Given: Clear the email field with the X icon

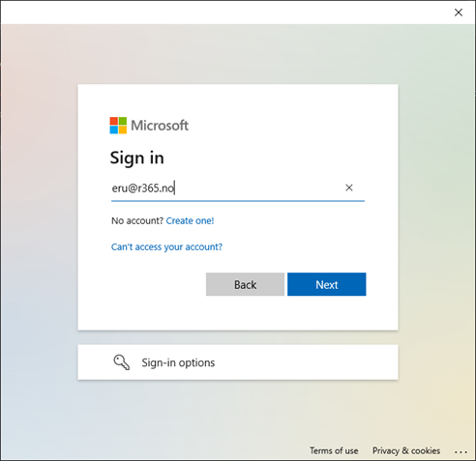Looking at the screenshot, I should [349, 187].
